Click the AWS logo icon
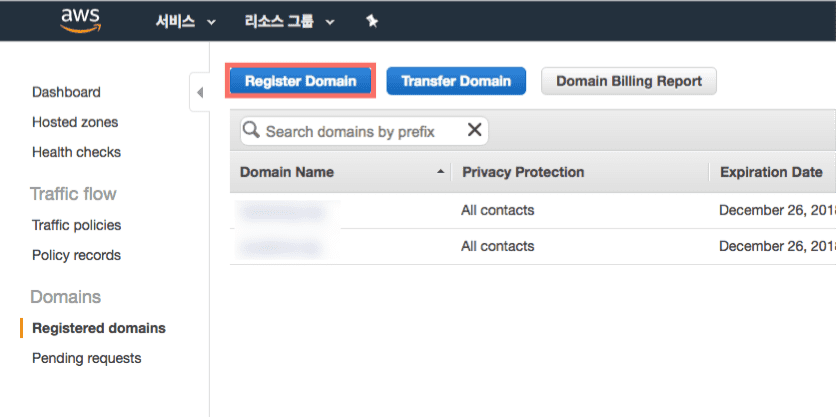This screenshot has width=836, height=417. tap(80, 21)
